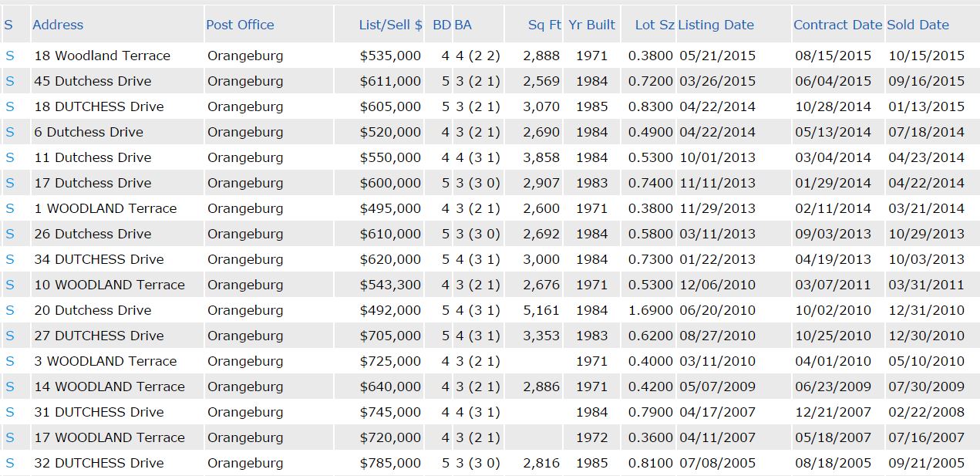Click the $745,000 price for 31 DUTCHESS Drive
This screenshot has width=980, height=476.
pos(390,412)
